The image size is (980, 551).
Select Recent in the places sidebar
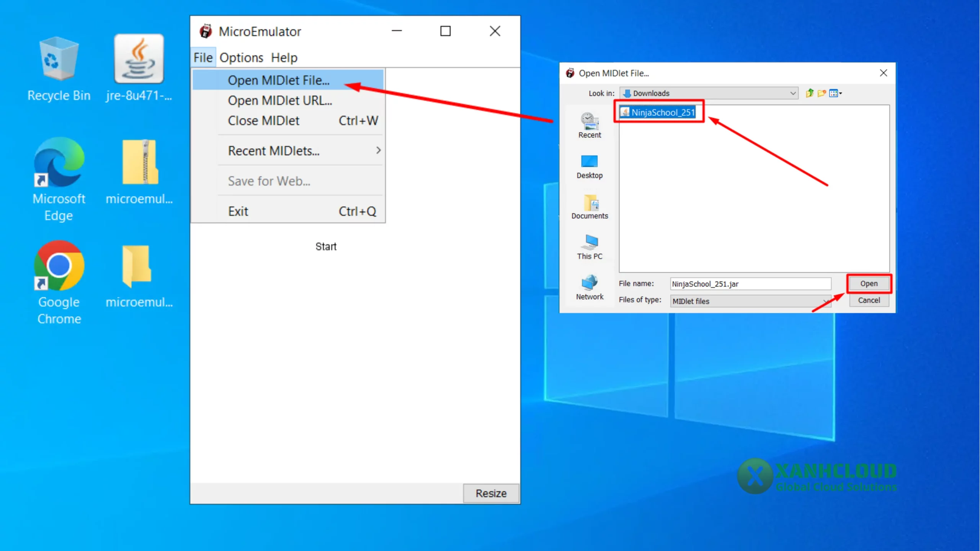590,126
